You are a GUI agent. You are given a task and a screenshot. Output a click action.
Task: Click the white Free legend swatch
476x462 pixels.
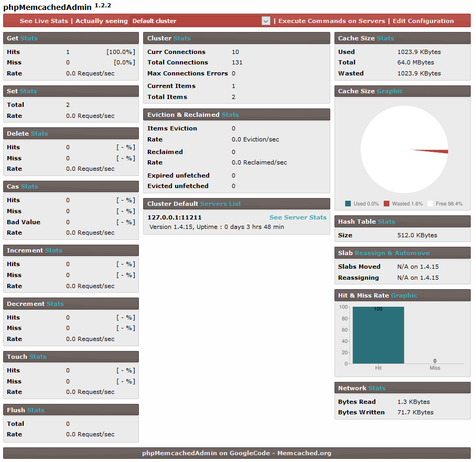pos(430,204)
